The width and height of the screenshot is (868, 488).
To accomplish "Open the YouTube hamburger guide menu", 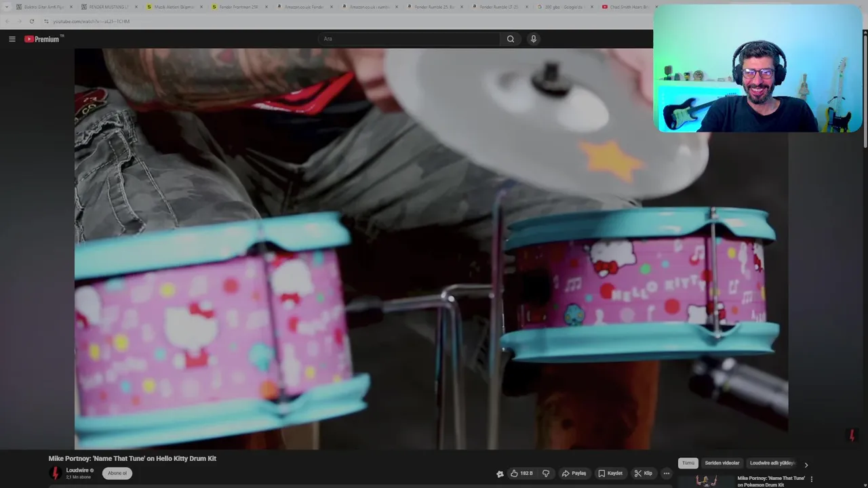I will tap(12, 39).
